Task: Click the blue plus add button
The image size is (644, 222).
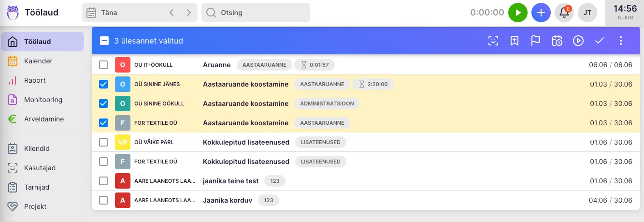Action: point(541,13)
